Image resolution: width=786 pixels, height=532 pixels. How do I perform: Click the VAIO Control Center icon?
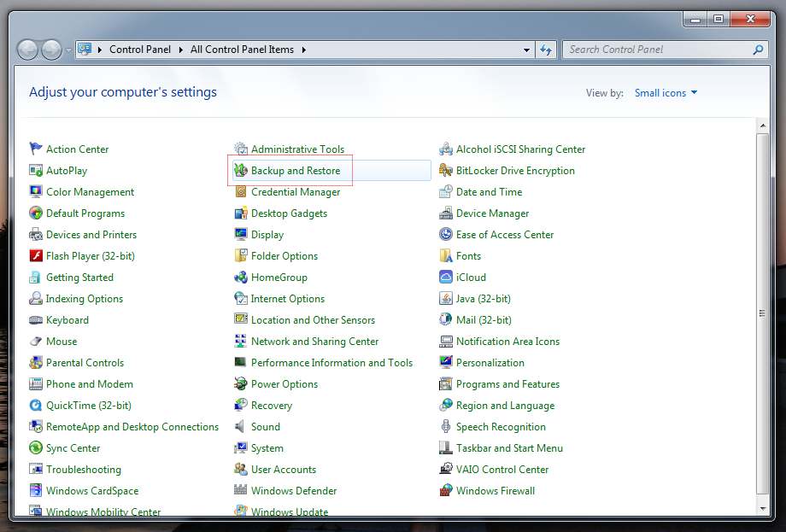(446, 470)
